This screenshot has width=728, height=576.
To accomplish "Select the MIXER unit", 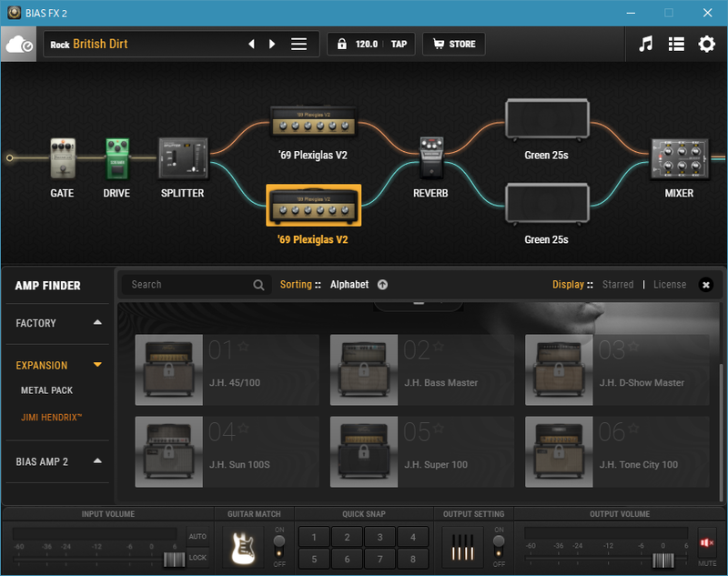I will coord(680,158).
